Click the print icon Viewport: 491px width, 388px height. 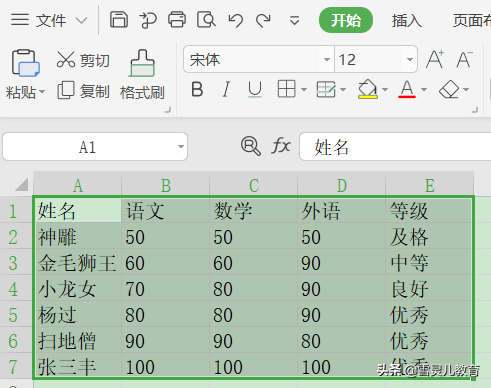tap(177, 20)
